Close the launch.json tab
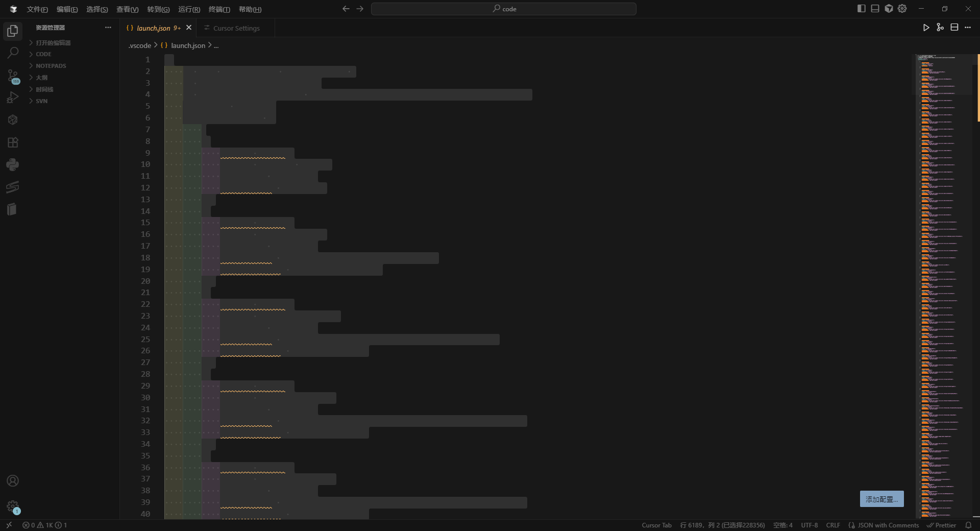 pos(189,28)
